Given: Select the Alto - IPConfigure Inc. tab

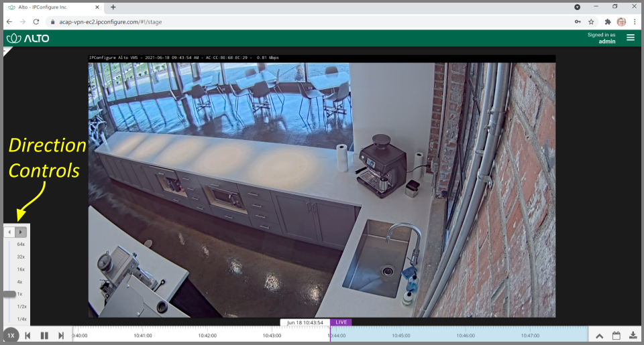Looking at the screenshot, I should pos(54,7).
